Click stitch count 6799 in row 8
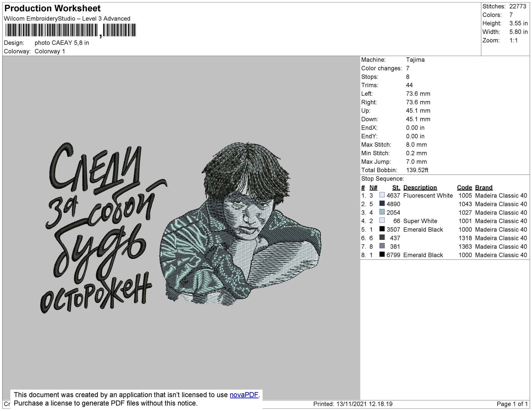The height and width of the screenshot is (411, 532). 393,255
